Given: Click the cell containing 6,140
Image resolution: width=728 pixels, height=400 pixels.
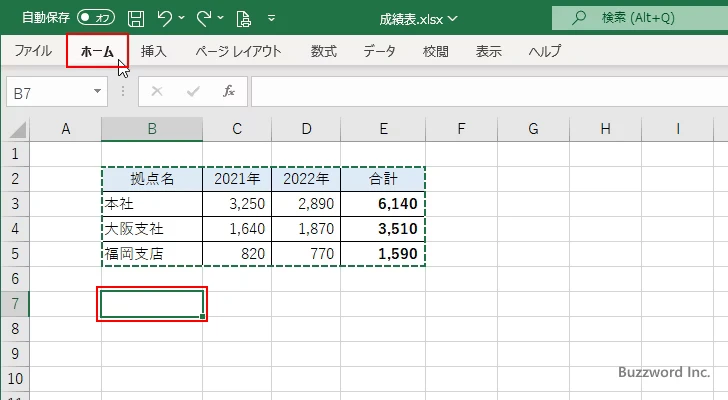Looking at the screenshot, I should click(x=383, y=204).
